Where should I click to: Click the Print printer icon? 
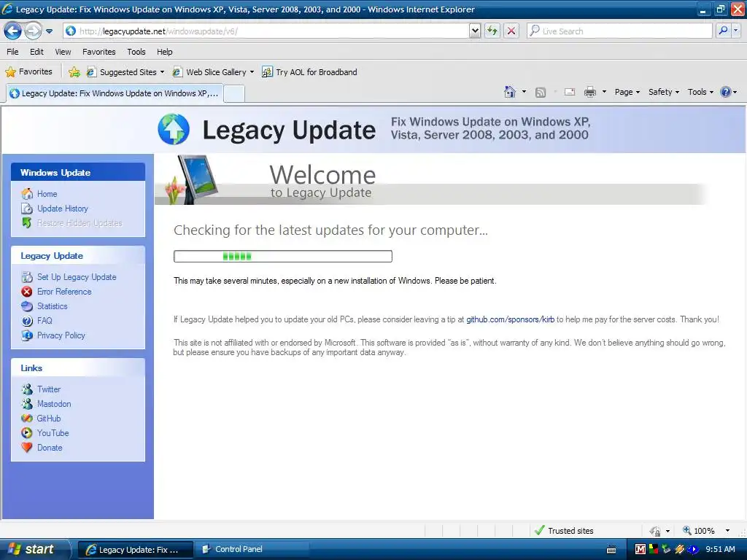coord(589,92)
